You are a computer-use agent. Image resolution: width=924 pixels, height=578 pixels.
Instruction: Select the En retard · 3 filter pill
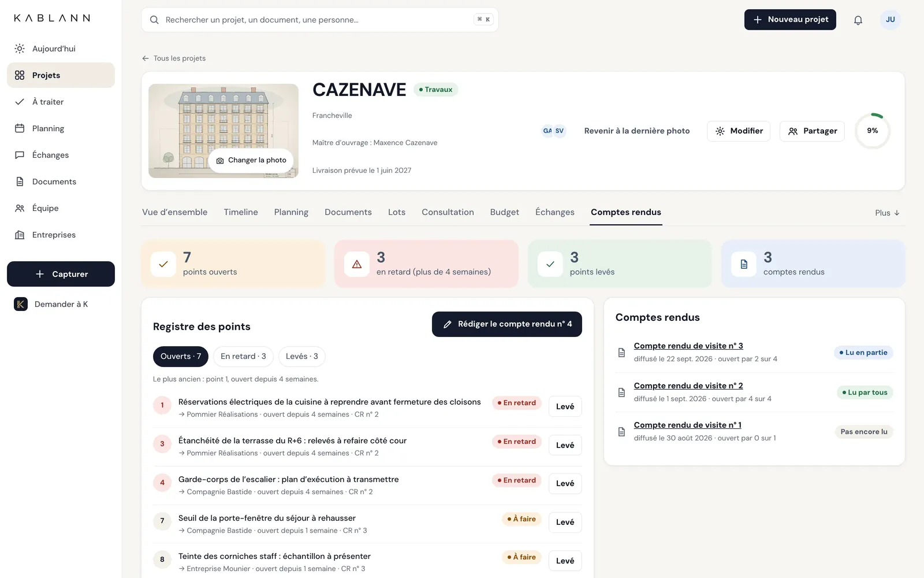243,357
